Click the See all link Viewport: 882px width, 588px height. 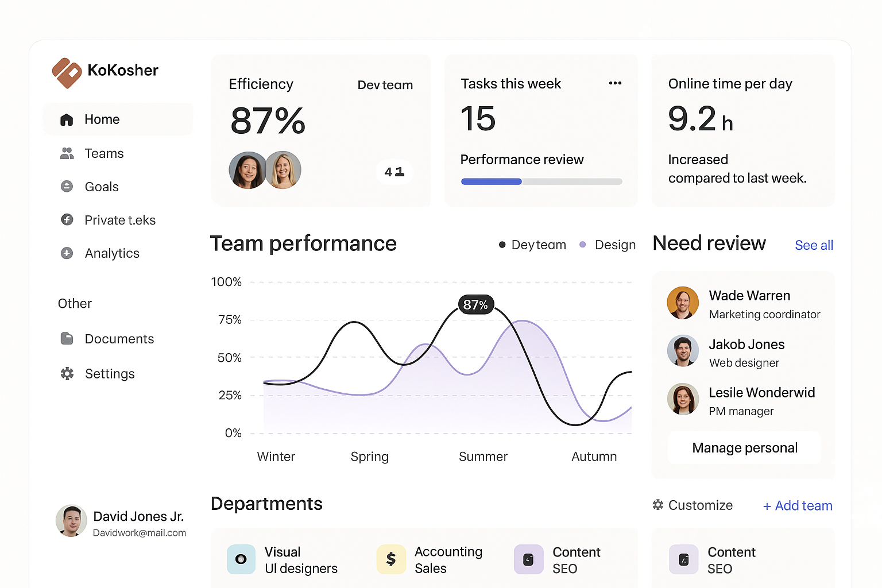814,245
